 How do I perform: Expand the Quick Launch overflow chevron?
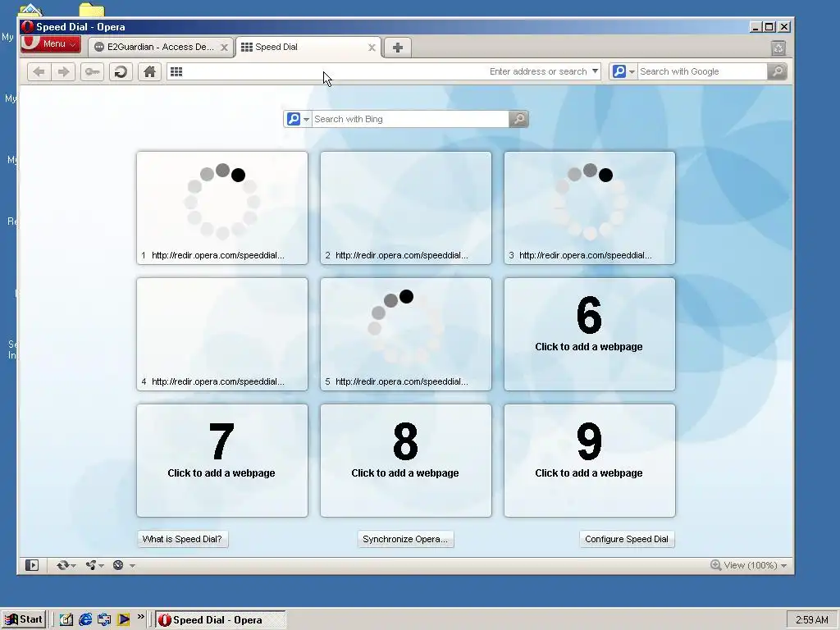(141, 617)
